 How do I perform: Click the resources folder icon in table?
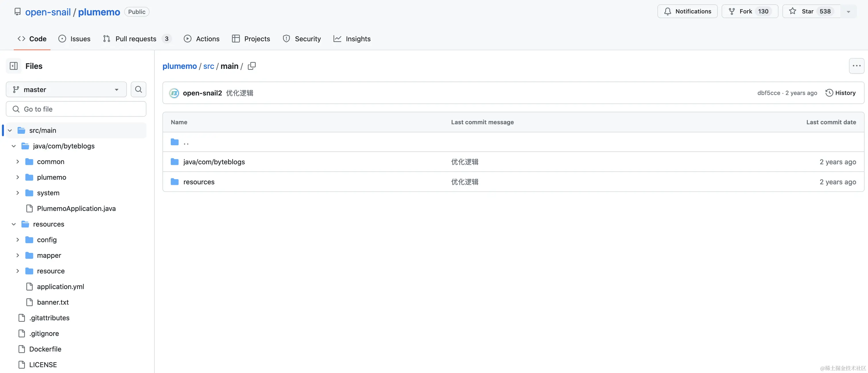coord(175,182)
